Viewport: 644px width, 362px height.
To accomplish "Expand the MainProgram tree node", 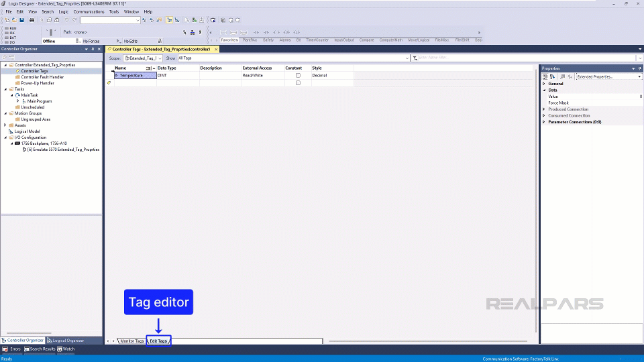I will (17, 101).
